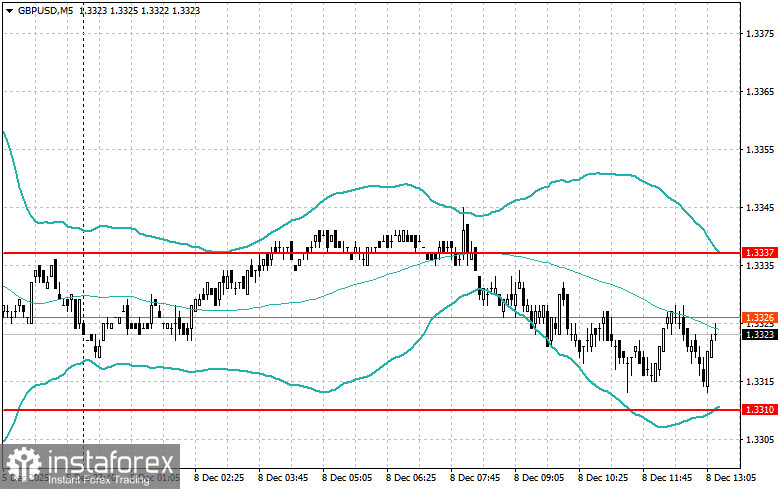Image resolution: width=781 pixels, height=489 pixels.
Task: Select the 8 Dec 11:45 time label
Action: click(x=667, y=478)
